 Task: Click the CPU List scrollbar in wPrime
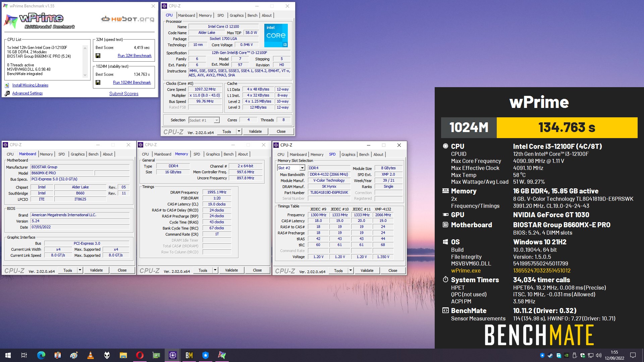pos(85,62)
